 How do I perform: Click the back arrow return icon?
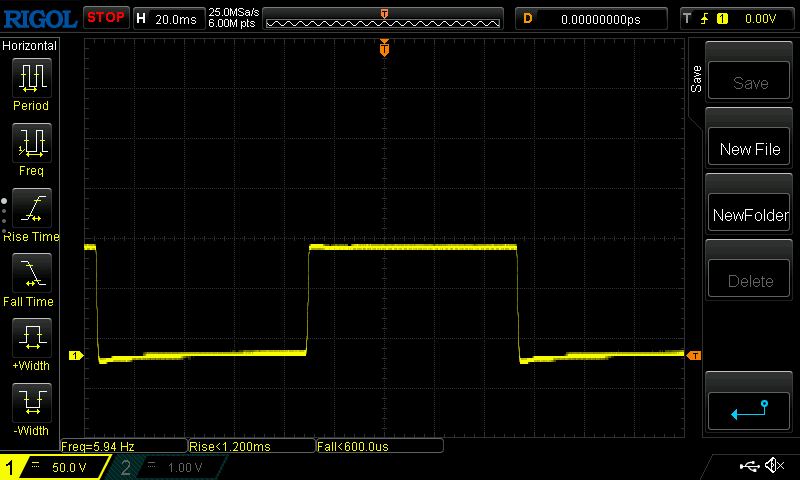click(x=750, y=409)
